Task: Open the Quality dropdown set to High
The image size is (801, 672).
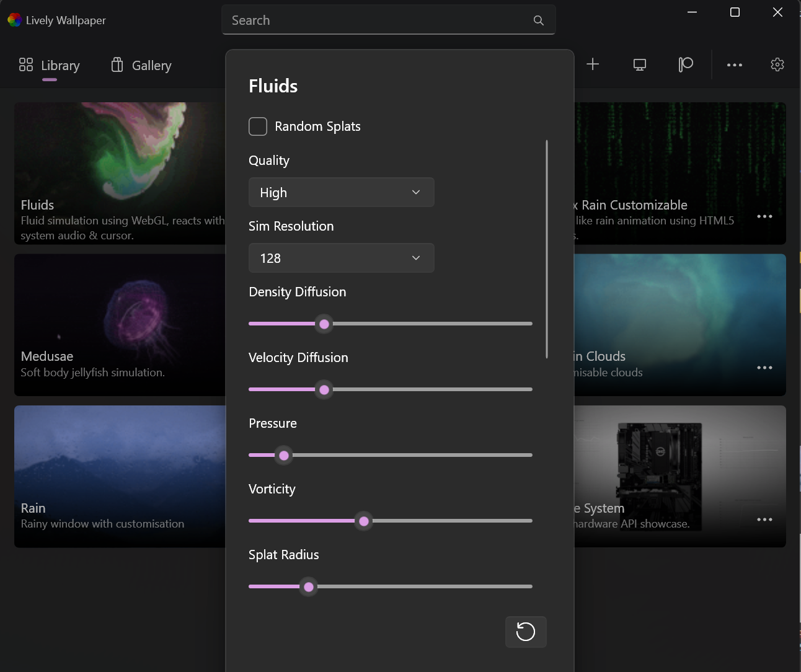Action: [341, 192]
